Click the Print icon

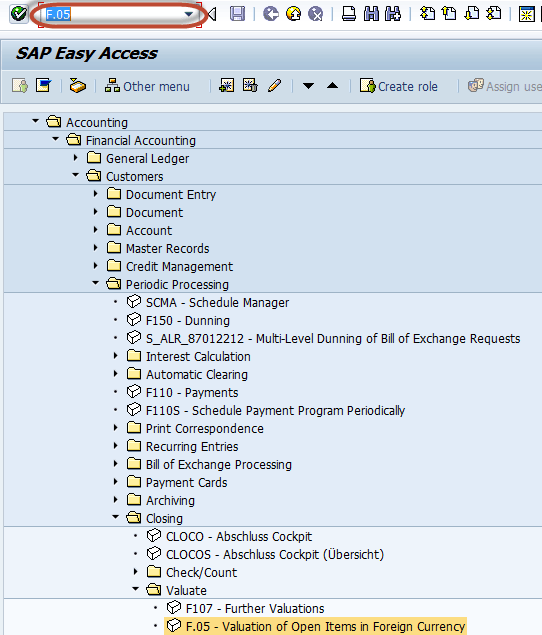coord(349,14)
